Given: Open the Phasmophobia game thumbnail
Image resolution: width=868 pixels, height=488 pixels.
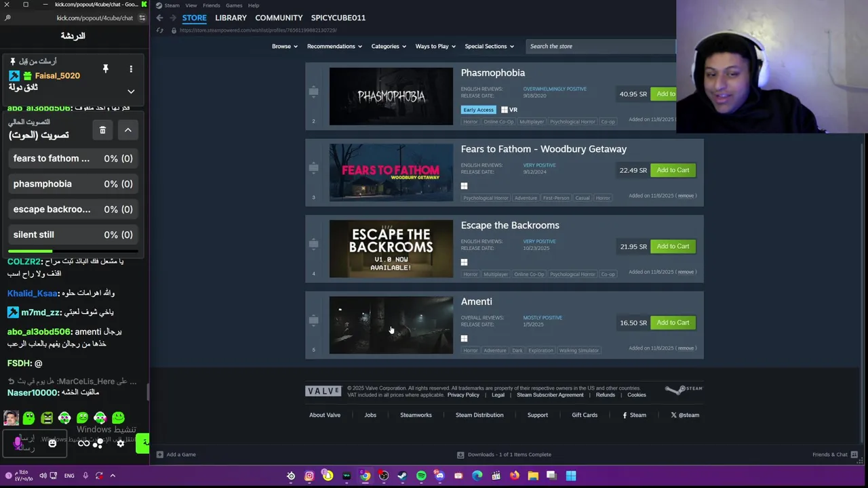Looking at the screenshot, I should pyautogui.click(x=391, y=96).
